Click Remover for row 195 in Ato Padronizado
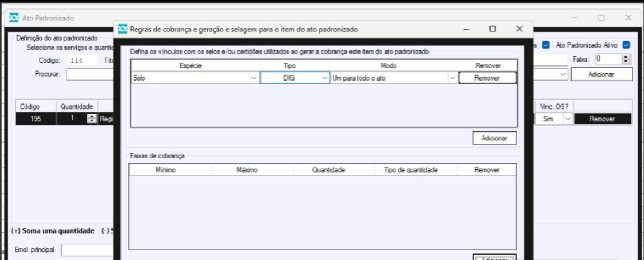Screen dimensions: 644x260 tap(602, 119)
